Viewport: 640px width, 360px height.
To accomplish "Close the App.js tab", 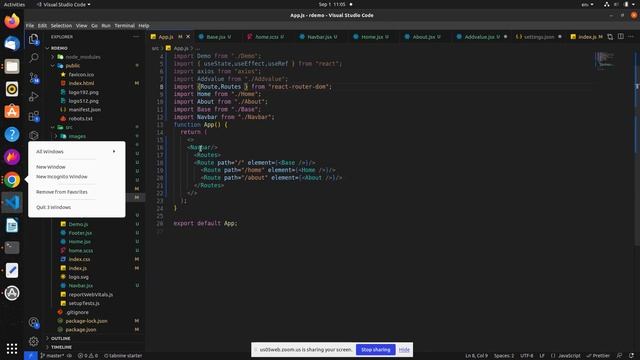I will click(188, 37).
